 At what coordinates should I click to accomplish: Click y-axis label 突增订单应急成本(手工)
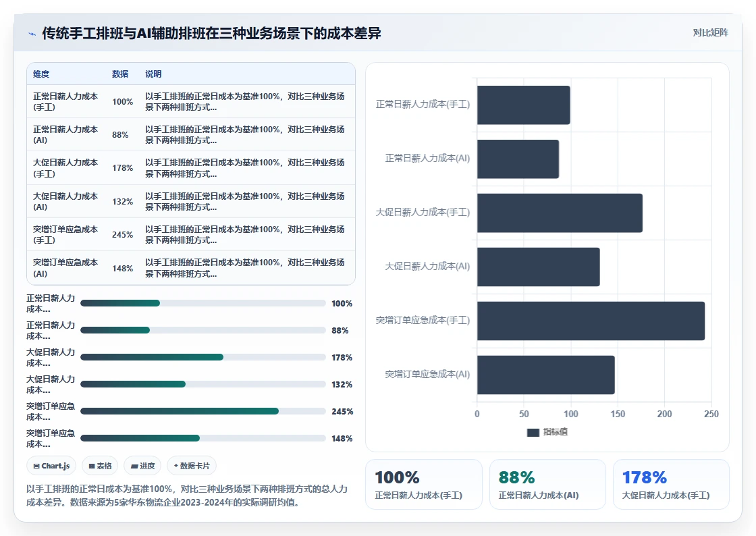423,321
